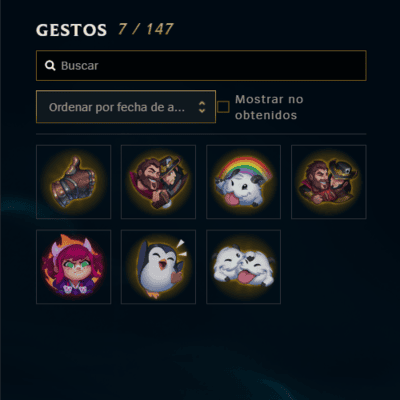Choose the laughing Graves and Twisted Fate emote

coord(158,182)
